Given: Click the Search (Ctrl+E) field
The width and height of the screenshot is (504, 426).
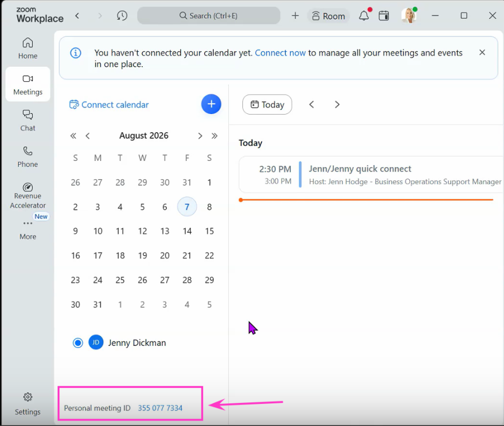Looking at the screenshot, I should [x=208, y=16].
